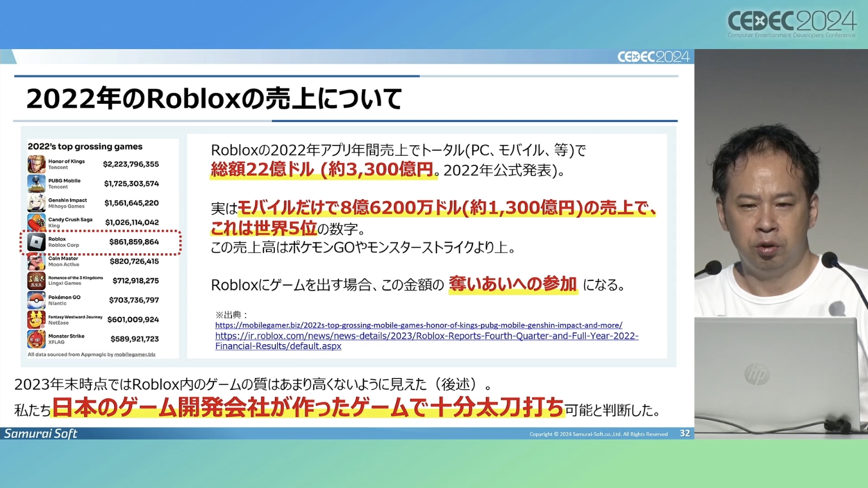Click the sentence starting 2023年末時点ではRoblox
The image size is (868, 488).
pos(253,384)
